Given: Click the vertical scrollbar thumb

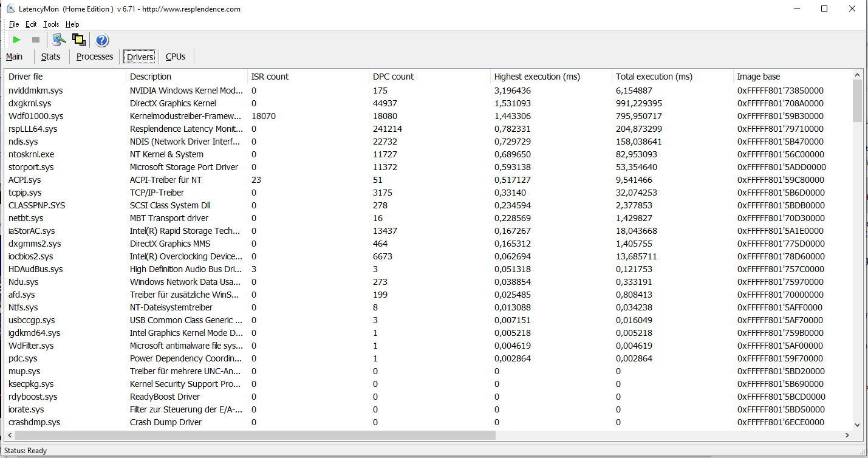Looking at the screenshot, I should pyautogui.click(x=857, y=101).
